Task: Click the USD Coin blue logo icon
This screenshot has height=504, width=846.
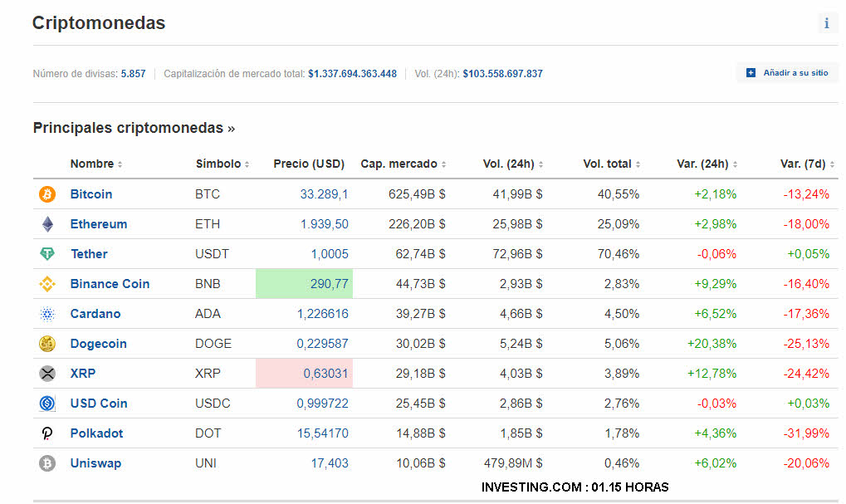Action: (x=47, y=403)
